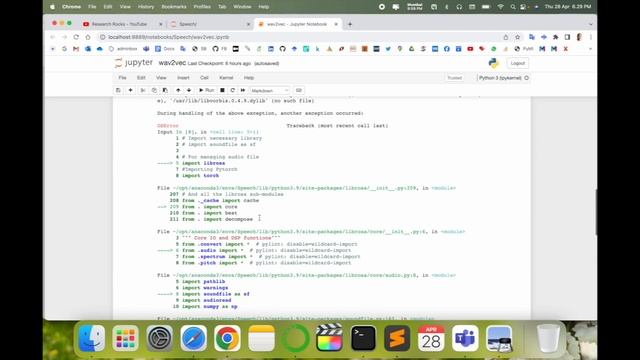Open Safari from the dock
This screenshot has width=640, height=360.
[194, 338]
